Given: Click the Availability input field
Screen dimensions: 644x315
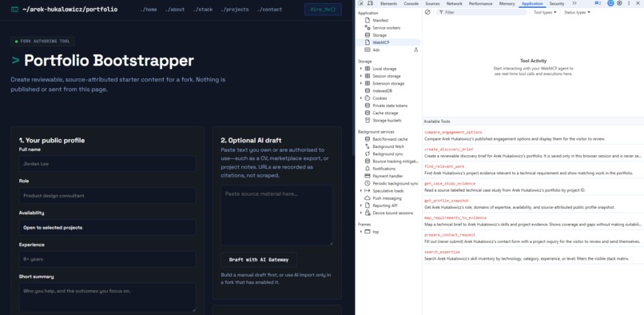Looking at the screenshot, I should [107, 227].
